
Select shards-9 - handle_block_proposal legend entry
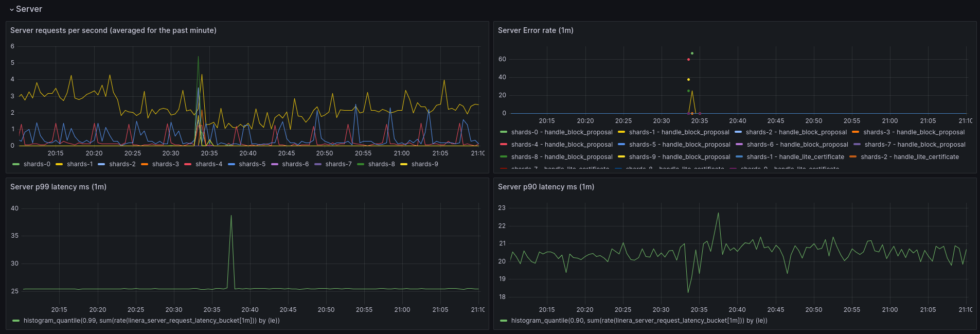[680, 157]
